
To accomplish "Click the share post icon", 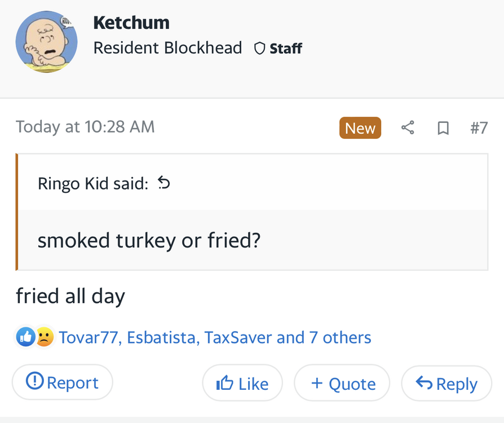I will [x=408, y=128].
